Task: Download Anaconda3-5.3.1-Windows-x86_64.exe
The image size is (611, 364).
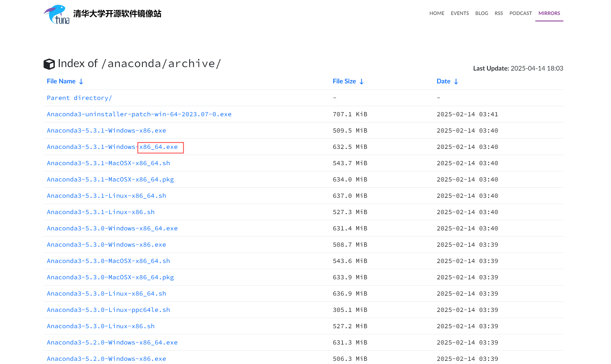Action: [x=112, y=147]
